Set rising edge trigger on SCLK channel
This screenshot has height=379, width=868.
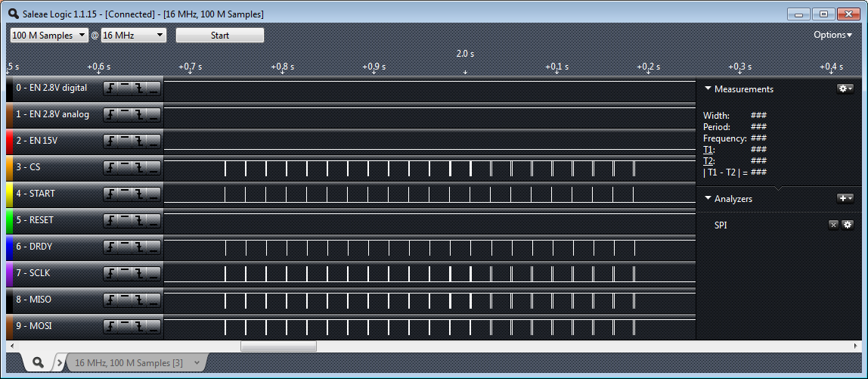pyautogui.click(x=110, y=273)
